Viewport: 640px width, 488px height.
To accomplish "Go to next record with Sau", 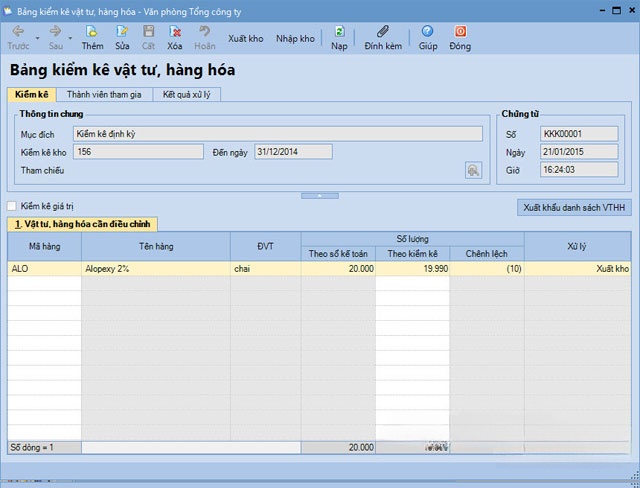I will click(x=56, y=38).
